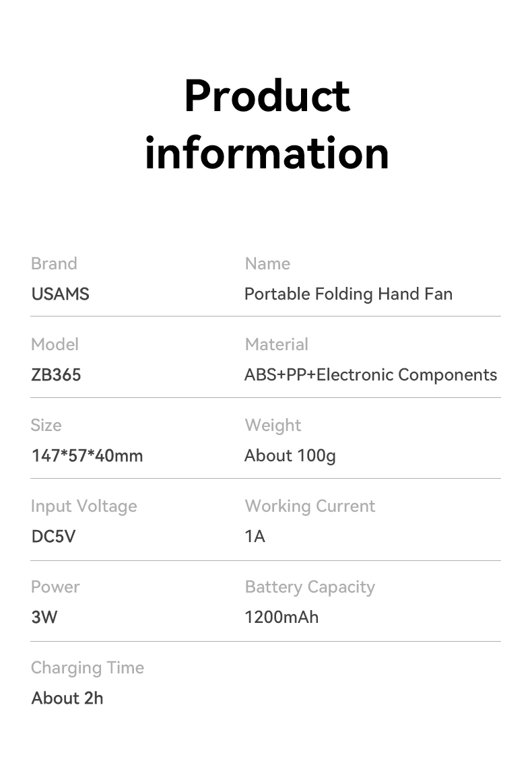Select the Brand label

(x=54, y=263)
